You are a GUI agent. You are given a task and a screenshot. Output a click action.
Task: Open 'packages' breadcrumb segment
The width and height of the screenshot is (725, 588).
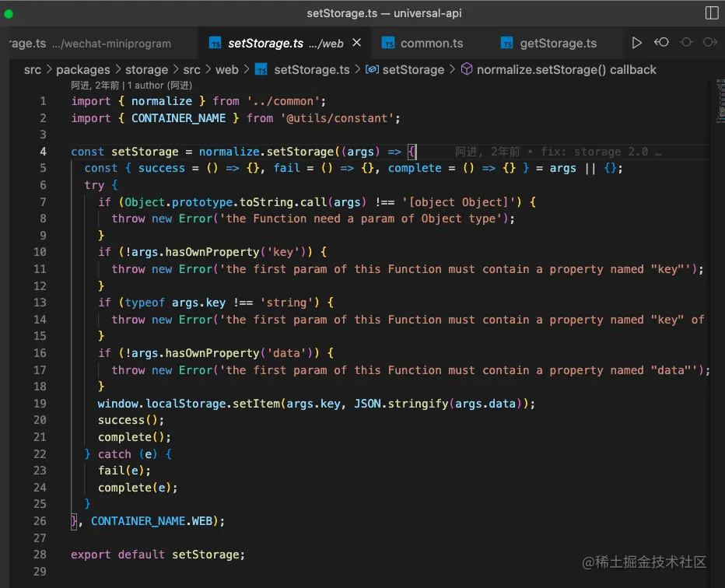pos(83,70)
